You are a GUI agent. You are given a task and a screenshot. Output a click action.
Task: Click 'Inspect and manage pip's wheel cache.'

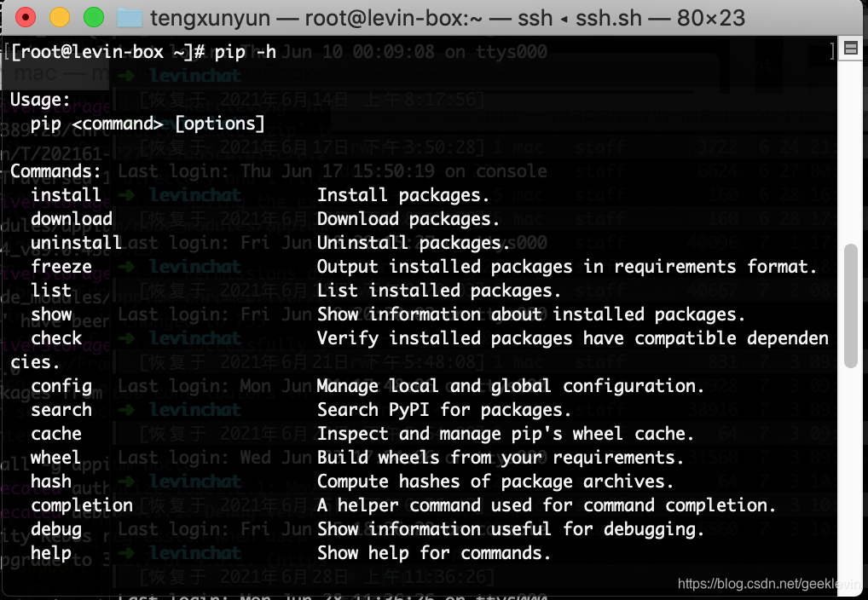[506, 434]
